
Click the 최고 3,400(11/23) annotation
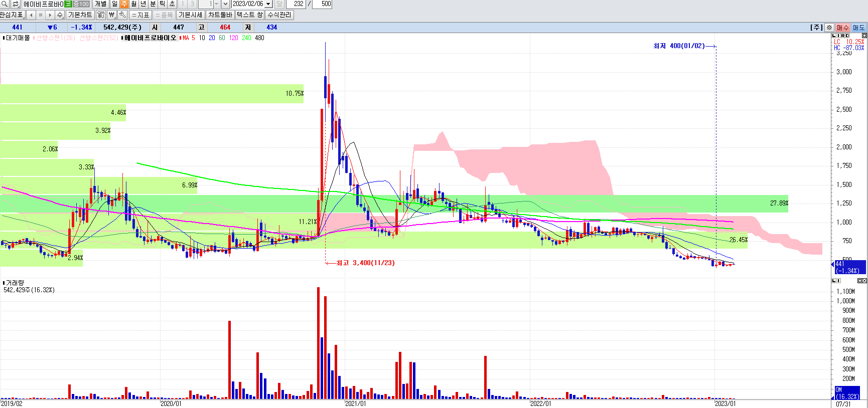tap(365, 263)
